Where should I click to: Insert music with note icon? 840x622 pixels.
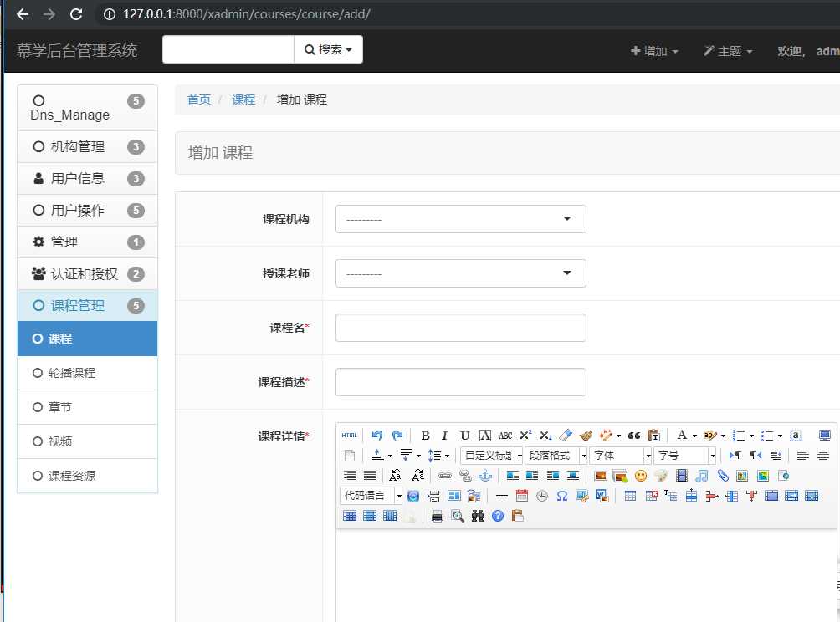702,476
